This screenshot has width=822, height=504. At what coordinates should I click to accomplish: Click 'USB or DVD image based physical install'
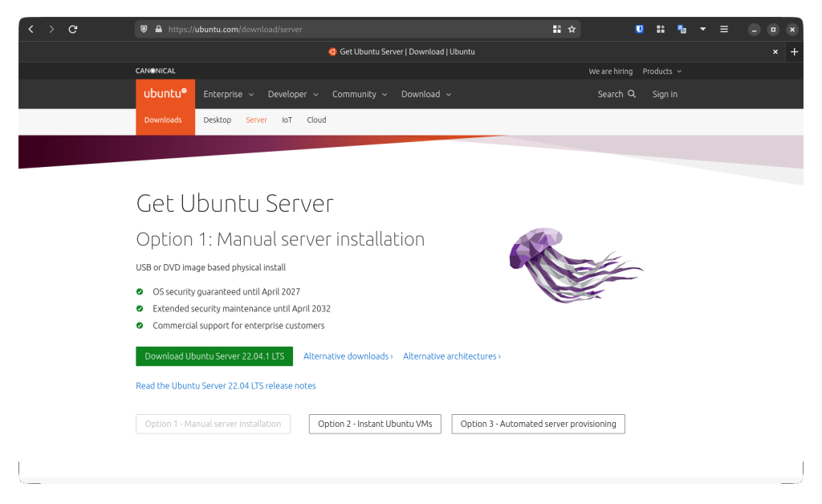(211, 267)
